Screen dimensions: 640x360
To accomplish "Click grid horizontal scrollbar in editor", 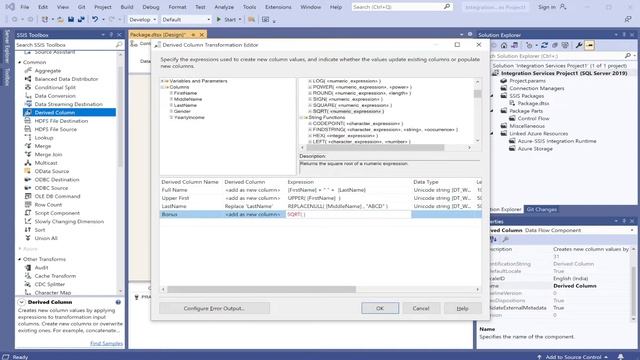I will pyautogui.click(x=261, y=289).
